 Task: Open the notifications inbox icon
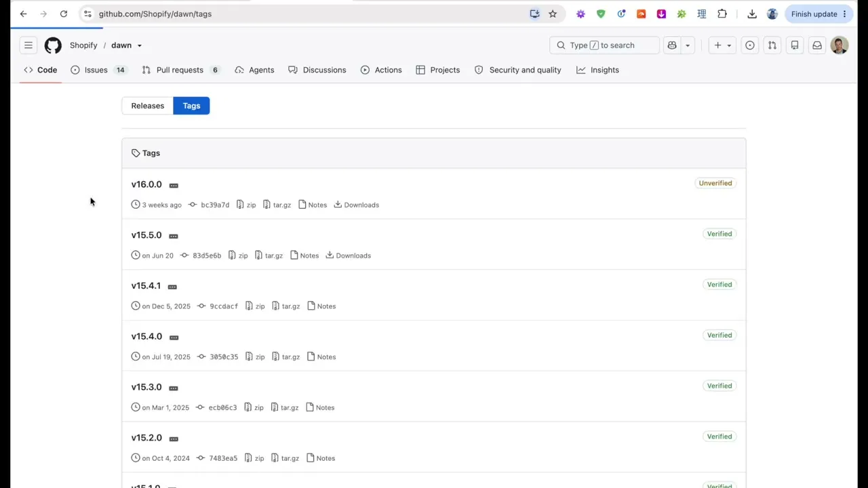pos(817,45)
